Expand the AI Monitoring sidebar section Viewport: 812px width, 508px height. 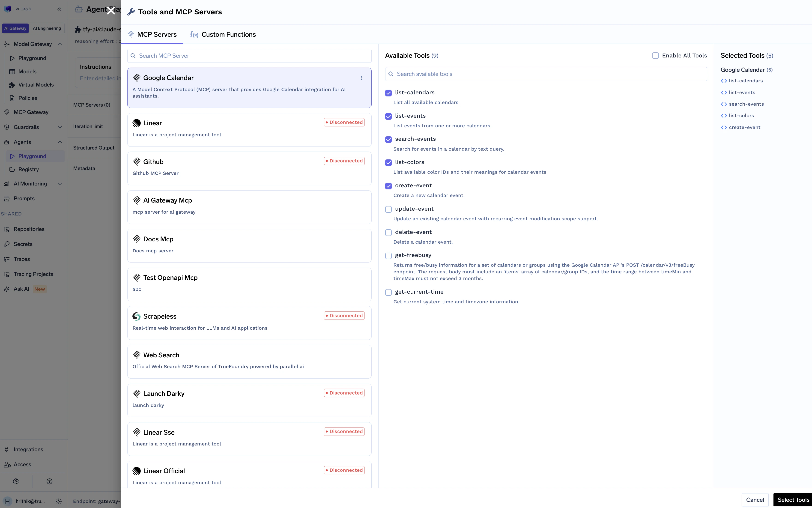pyautogui.click(x=60, y=184)
